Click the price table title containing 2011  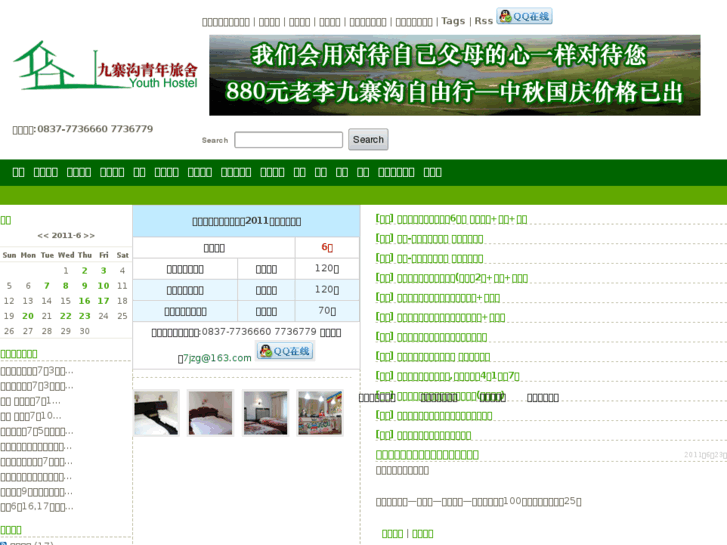(246, 221)
